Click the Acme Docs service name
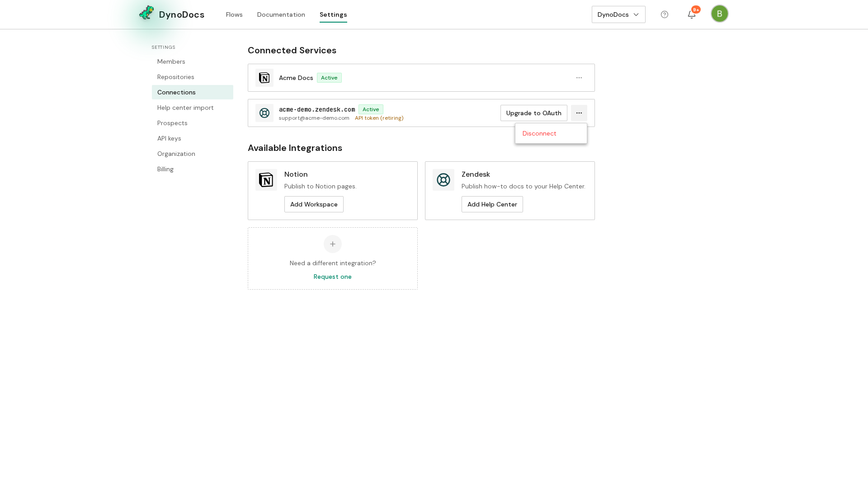 tap(296, 78)
